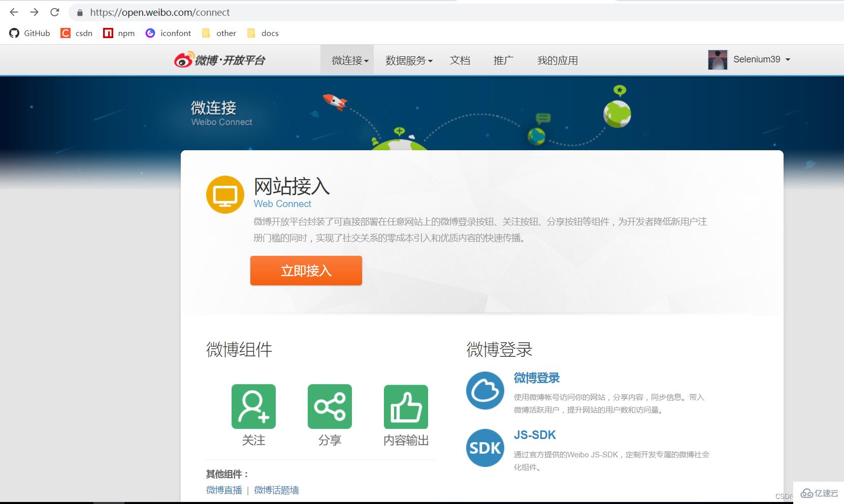Viewport: 844px width, 504px height.
Task: Click the 其他组件 label
Action: [x=228, y=474]
